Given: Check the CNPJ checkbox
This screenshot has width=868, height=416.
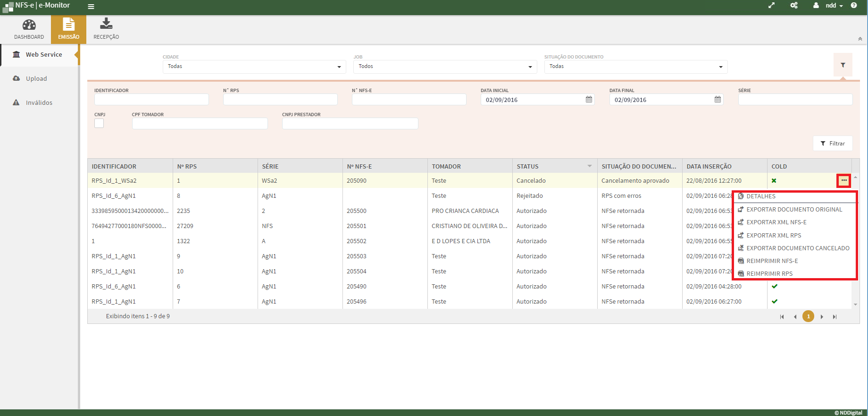Looking at the screenshot, I should click(x=99, y=123).
